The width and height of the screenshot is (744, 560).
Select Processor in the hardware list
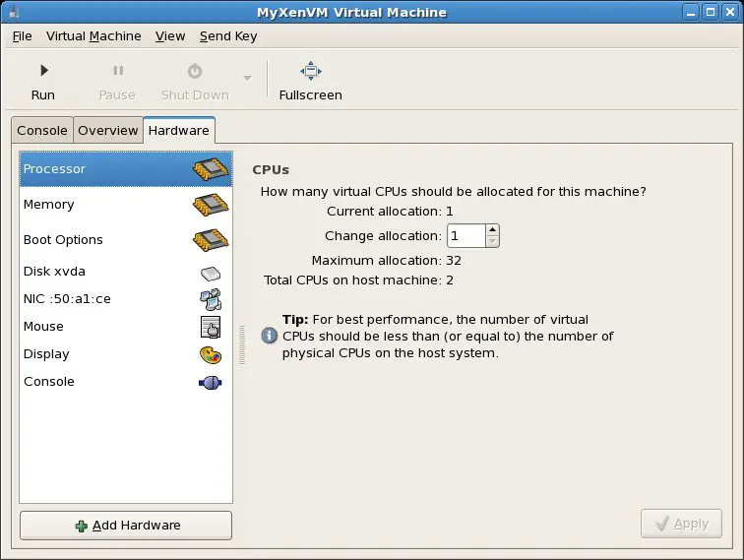[126, 169]
